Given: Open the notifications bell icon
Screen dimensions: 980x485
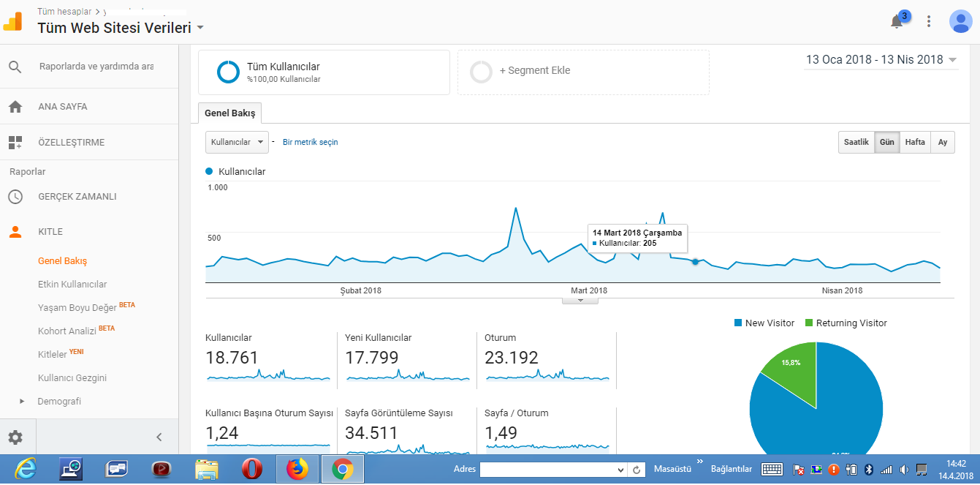Looking at the screenshot, I should click(897, 21).
